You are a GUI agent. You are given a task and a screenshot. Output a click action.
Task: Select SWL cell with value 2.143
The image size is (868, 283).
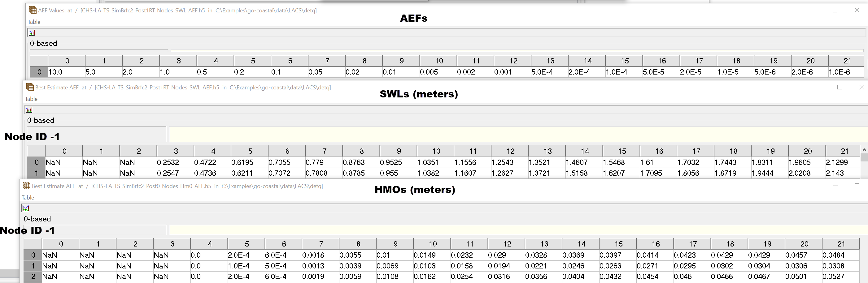pos(843,173)
